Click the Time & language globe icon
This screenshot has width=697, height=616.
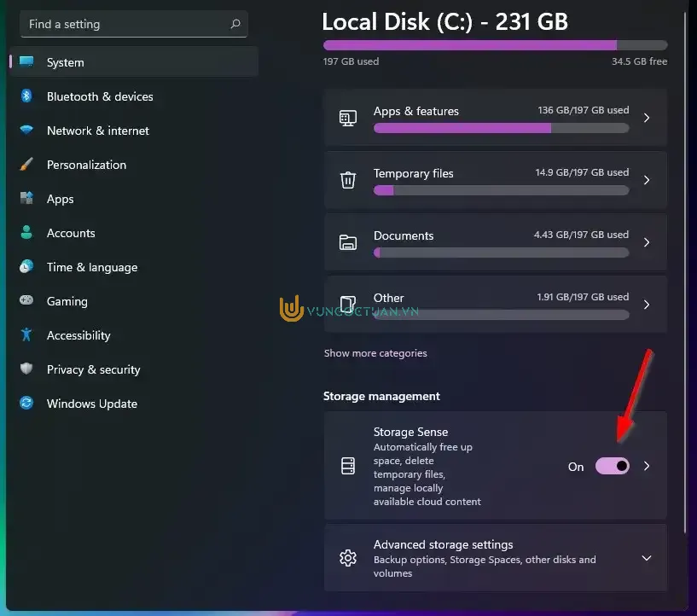[26, 266]
